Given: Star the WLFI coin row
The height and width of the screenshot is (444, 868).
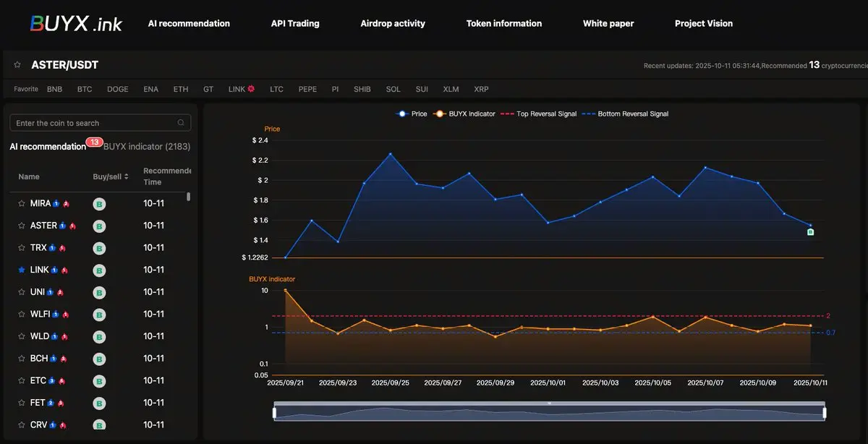Looking at the screenshot, I should (22, 315).
